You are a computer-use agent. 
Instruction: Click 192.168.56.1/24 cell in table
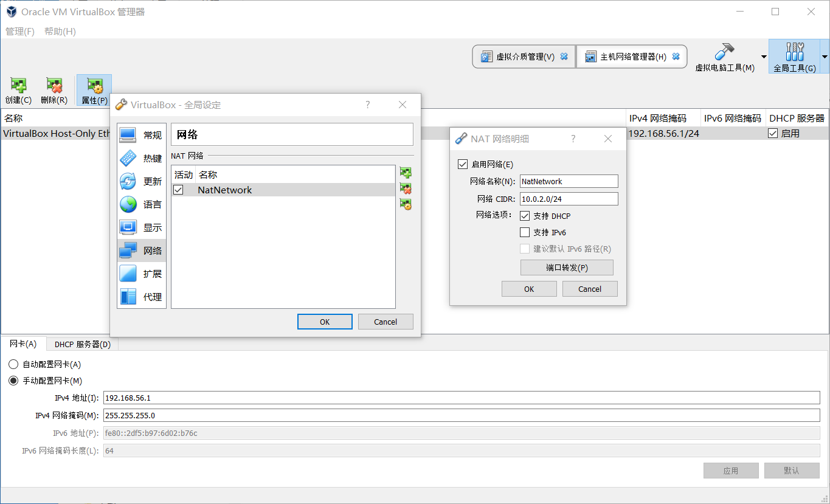point(663,133)
